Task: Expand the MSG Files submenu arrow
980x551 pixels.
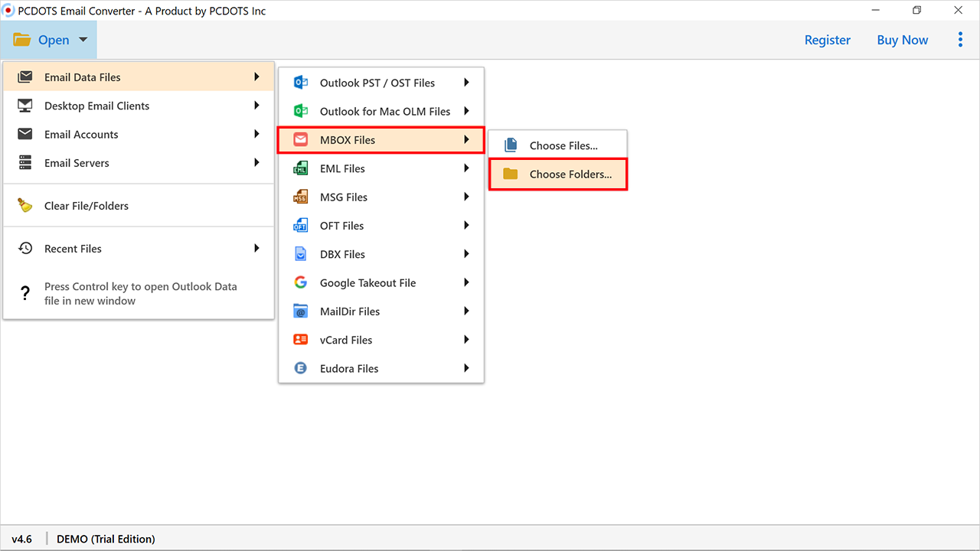Action: (x=466, y=197)
